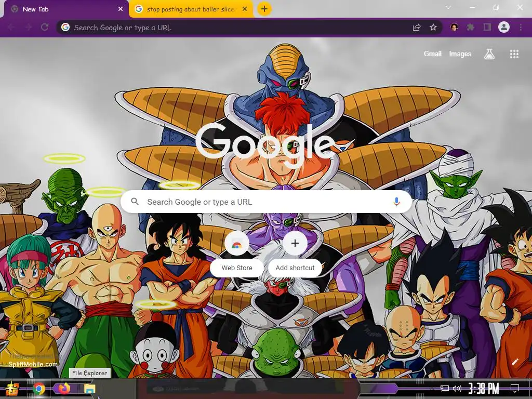
Task: Open the Extensions puzzle-piece menu
Action: tap(471, 27)
